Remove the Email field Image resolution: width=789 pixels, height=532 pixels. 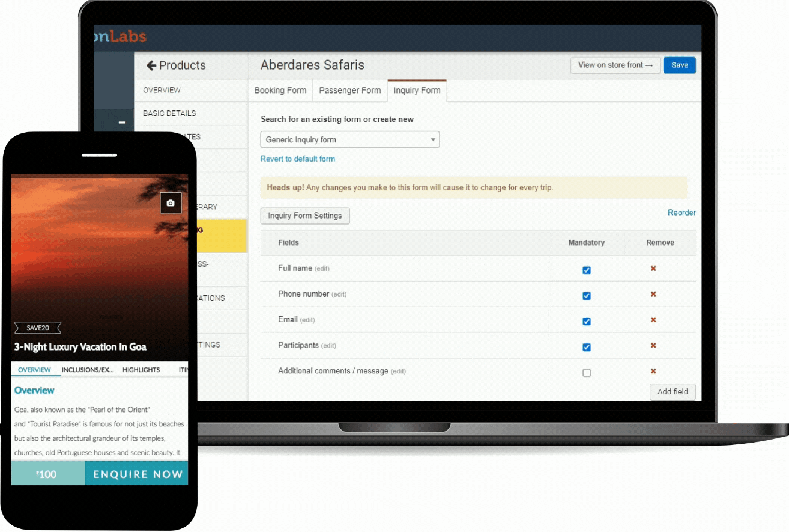653,320
